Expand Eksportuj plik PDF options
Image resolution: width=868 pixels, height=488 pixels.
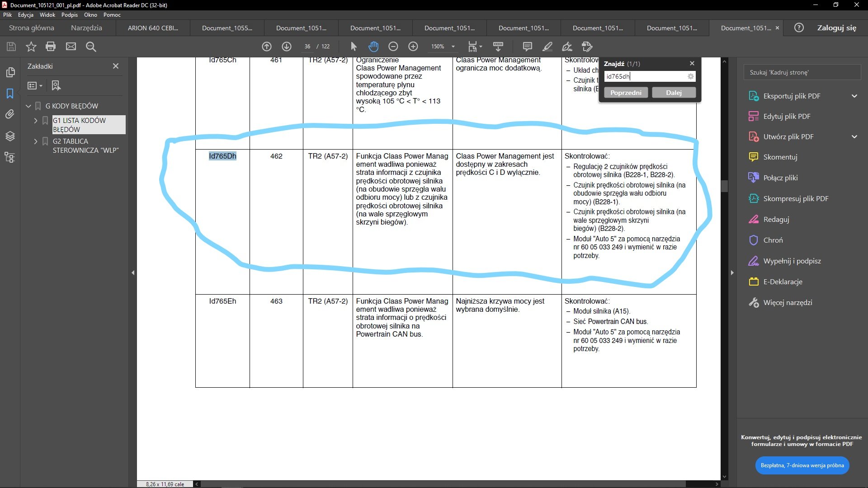[854, 96]
